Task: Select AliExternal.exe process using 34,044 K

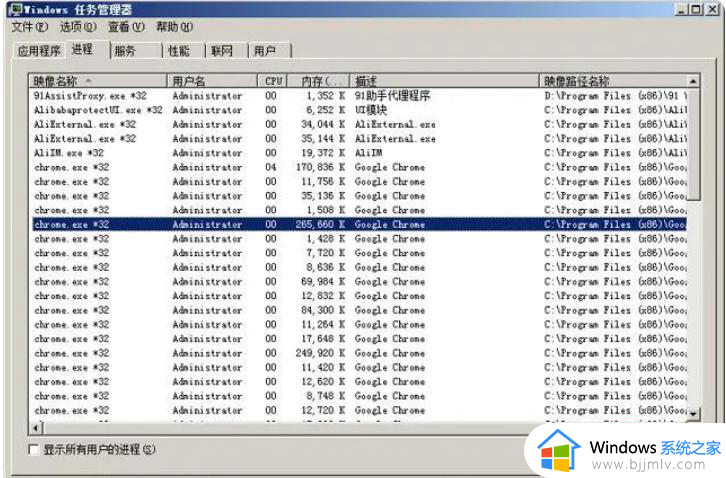Action: click(359, 125)
